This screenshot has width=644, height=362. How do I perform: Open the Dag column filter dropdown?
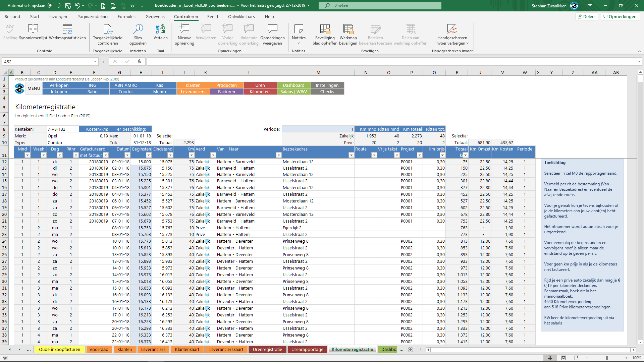point(60,155)
